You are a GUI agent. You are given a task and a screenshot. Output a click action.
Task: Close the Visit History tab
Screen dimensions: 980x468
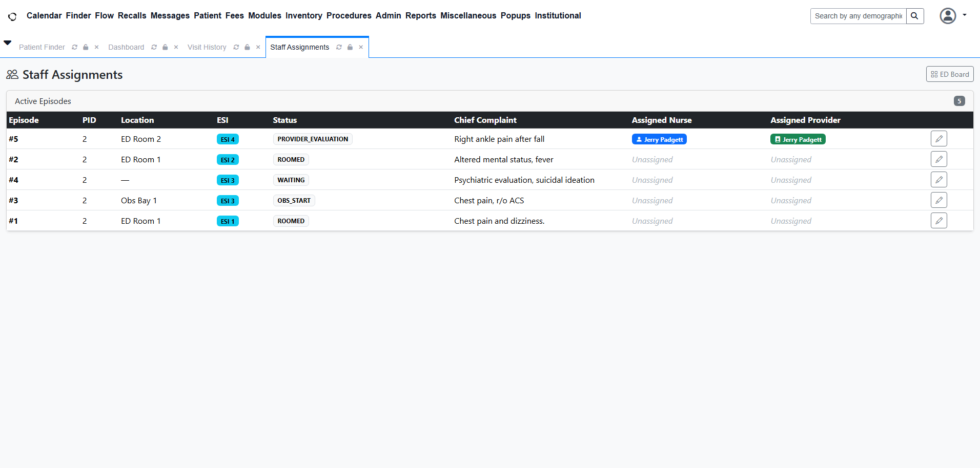[x=258, y=47]
